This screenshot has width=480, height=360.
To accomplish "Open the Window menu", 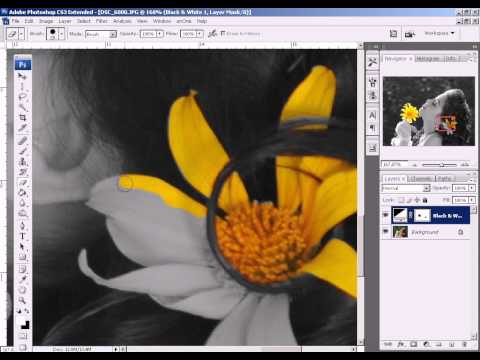I will point(162,21).
